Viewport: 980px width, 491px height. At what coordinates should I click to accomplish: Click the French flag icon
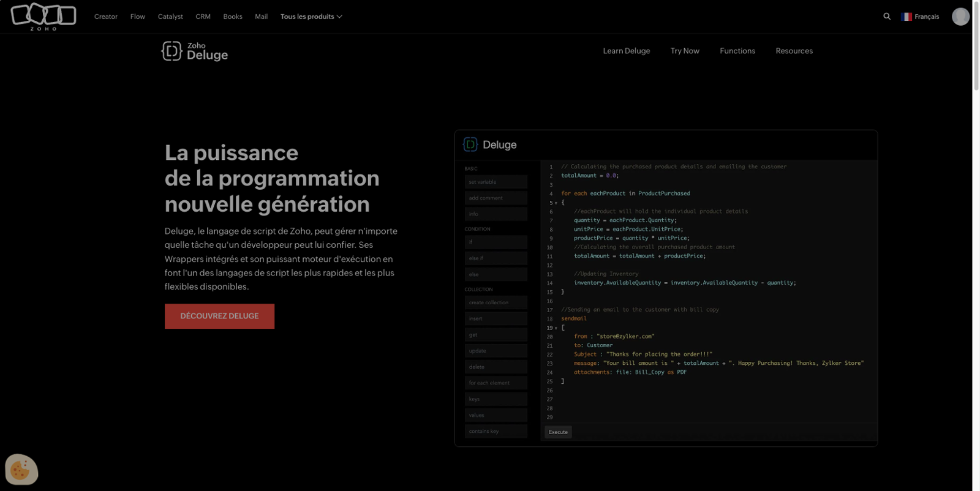pyautogui.click(x=907, y=17)
